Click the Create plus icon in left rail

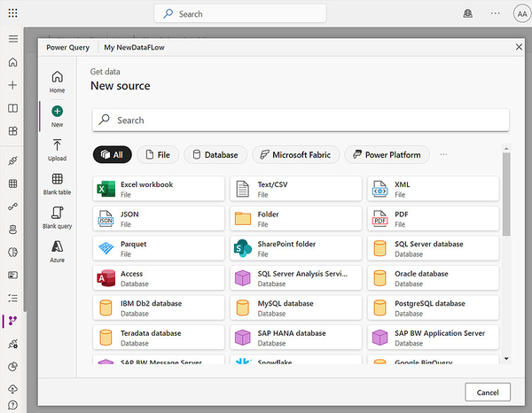(x=13, y=85)
